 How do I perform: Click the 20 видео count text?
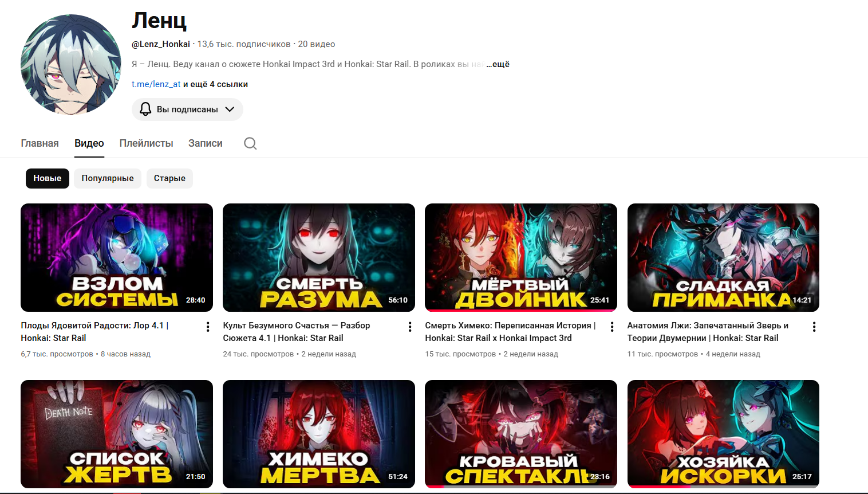[317, 44]
